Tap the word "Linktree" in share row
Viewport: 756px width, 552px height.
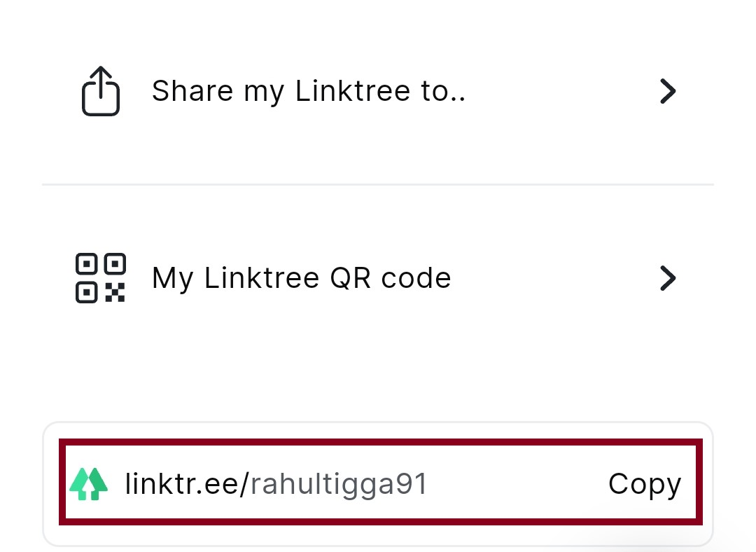click(351, 91)
